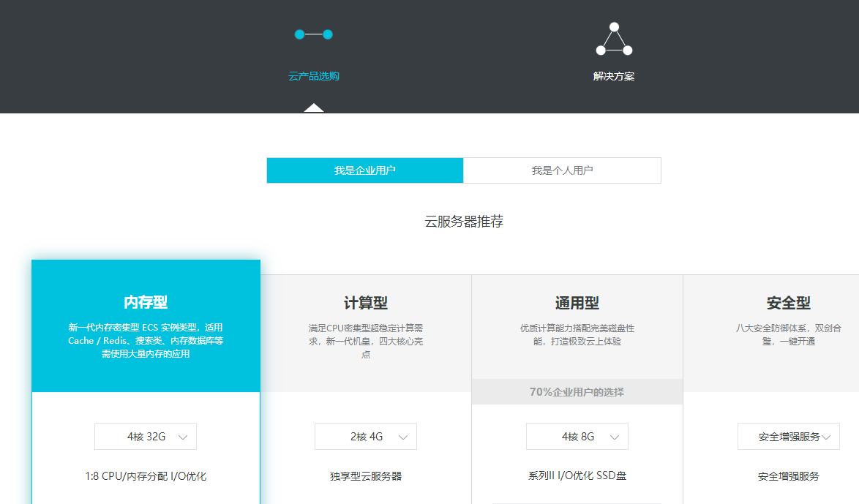
Task: Select the 我是企业用户 tab
Action: tap(365, 170)
